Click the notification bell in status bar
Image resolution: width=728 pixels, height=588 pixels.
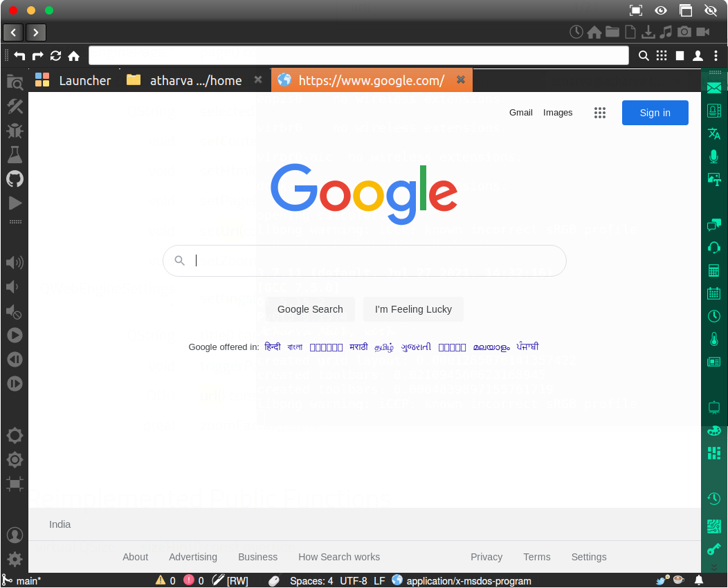click(x=699, y=580)
